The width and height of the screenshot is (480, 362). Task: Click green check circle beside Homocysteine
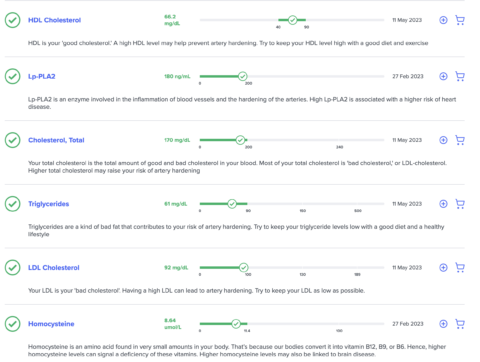(x=13, y=324)
